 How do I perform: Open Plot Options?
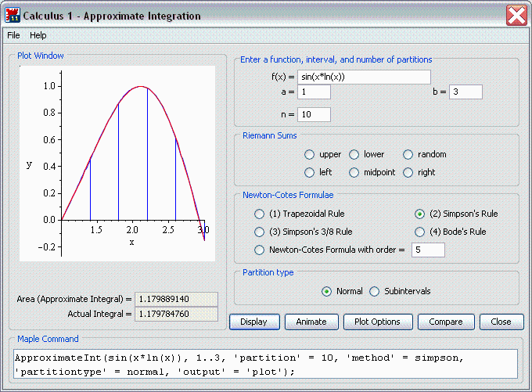pos(378,322)
